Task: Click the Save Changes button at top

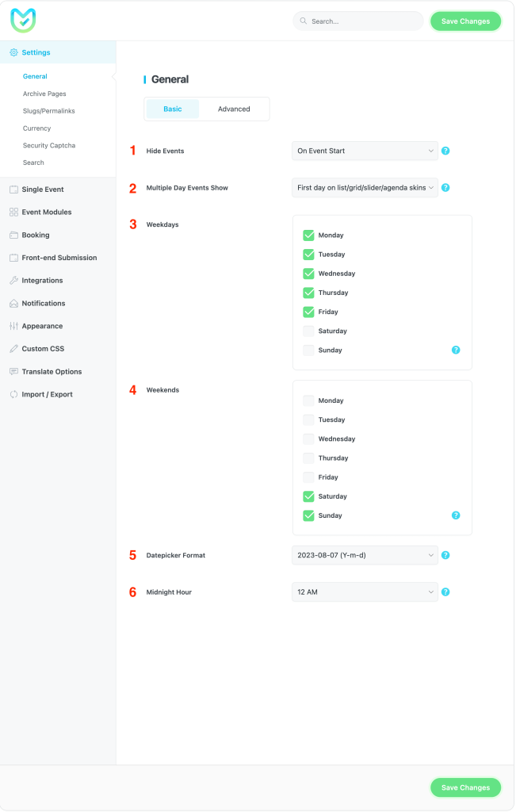Action: (465, 21)
